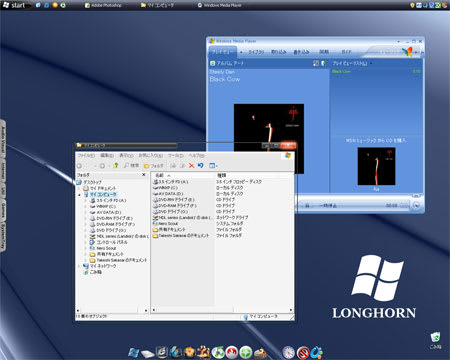The height and width of the screenshot is (360, 450).
Task: Collapse the マイ コンピュータ tree node
Action: click(x=79, y=194)
